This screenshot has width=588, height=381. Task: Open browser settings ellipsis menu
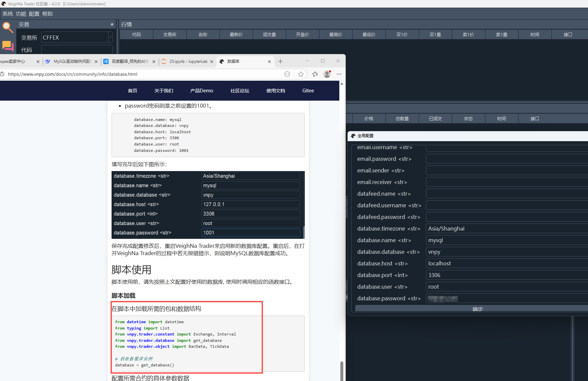click(x=339, y=74)
